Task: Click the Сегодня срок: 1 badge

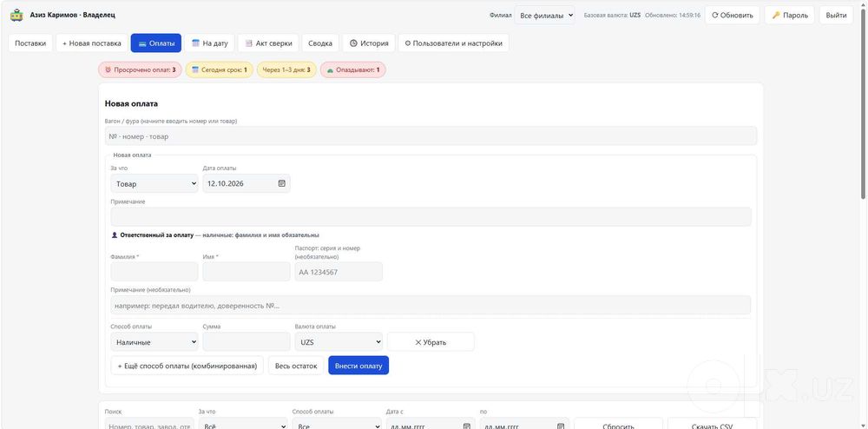Action: [x=220, y=69]
